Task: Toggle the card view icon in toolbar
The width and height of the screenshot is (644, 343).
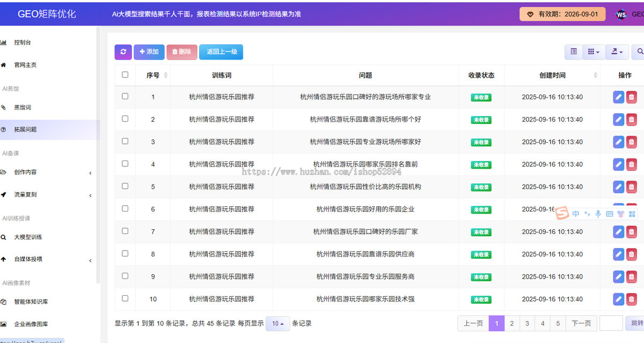Action: point(574,52)
